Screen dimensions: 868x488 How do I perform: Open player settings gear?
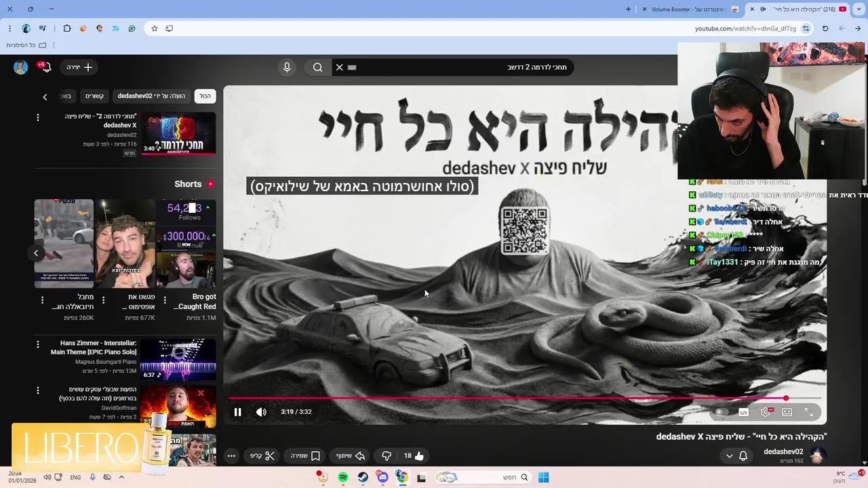coord(766,412)
